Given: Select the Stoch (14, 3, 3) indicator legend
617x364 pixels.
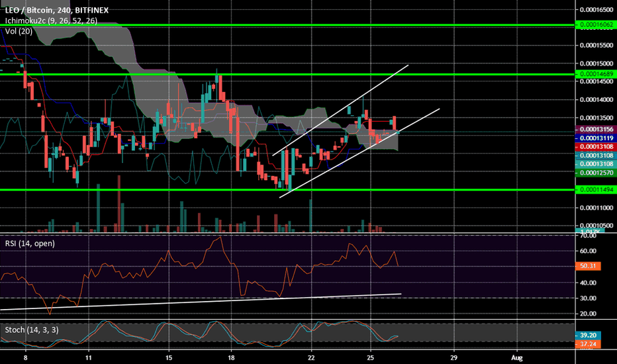Looking at the screenshot, I should click(32, 330).
